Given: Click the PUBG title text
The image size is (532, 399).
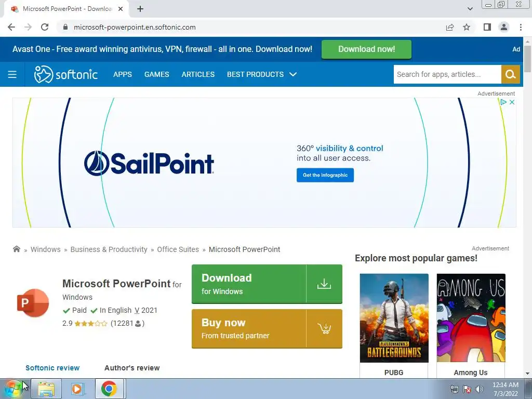Looking at the screenshot, I should pyautogui.click(x=394, y=373).
